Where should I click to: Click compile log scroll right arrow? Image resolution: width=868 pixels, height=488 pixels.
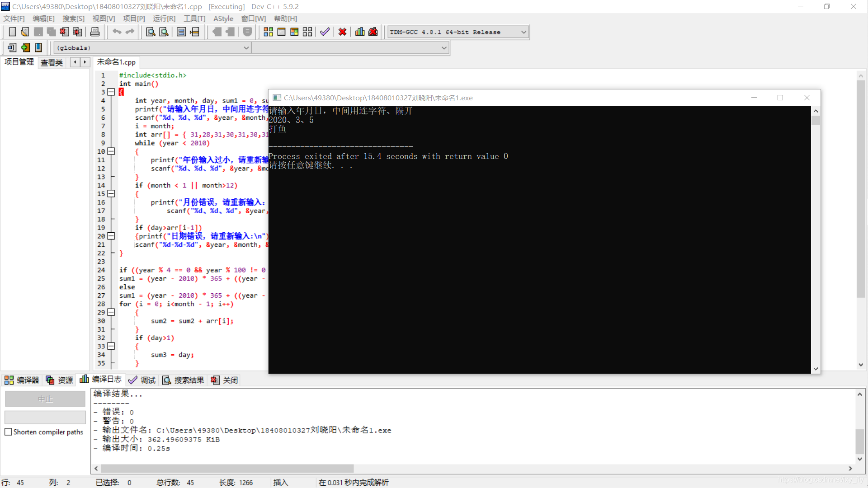tap(850, 469)
